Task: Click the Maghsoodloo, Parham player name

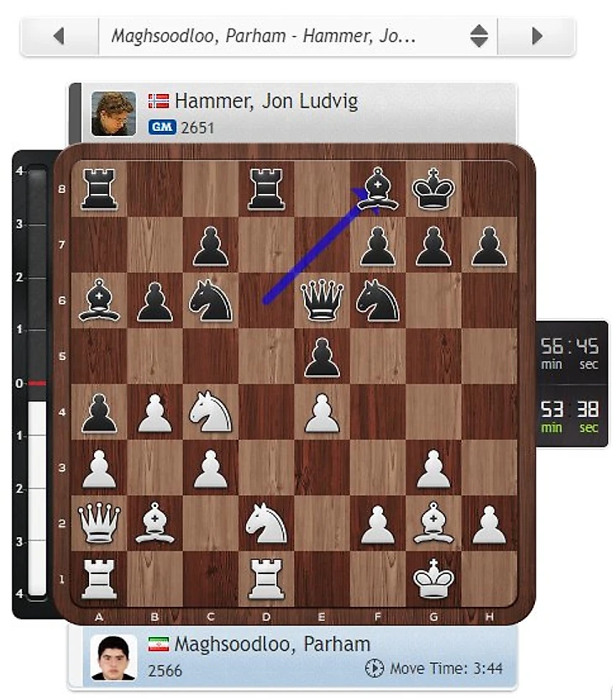Action: (272, 645)
